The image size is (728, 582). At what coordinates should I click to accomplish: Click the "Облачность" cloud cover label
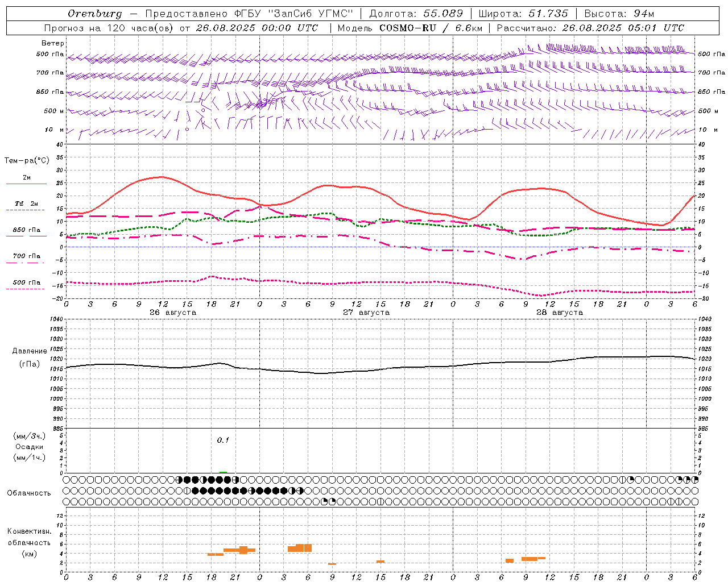click(29, 493)
